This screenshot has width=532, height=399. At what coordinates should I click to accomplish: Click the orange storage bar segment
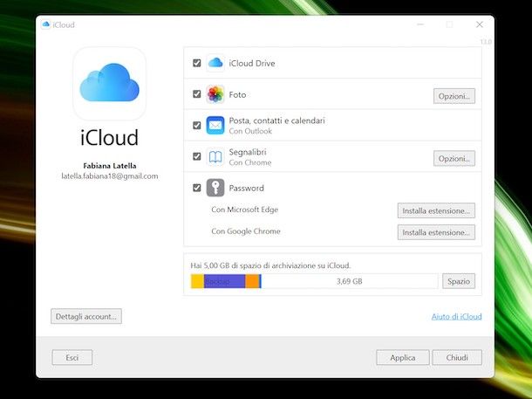click(x=252, y=281)
